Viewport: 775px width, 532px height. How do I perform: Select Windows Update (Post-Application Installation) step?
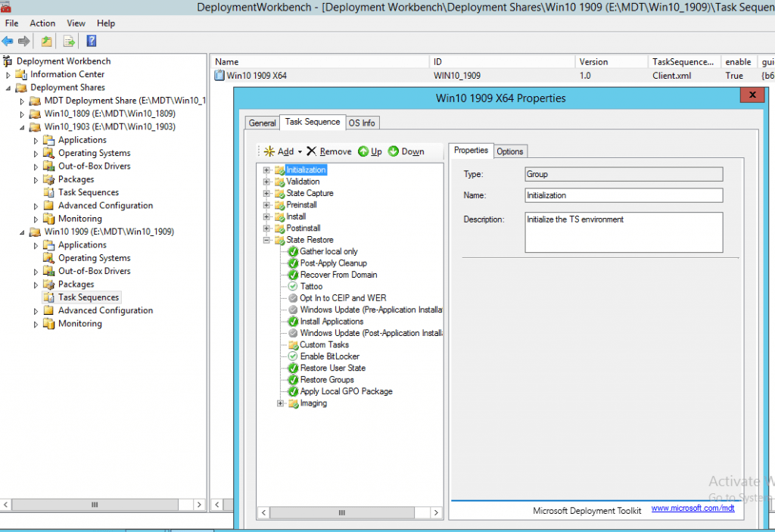tap(371, 333)
